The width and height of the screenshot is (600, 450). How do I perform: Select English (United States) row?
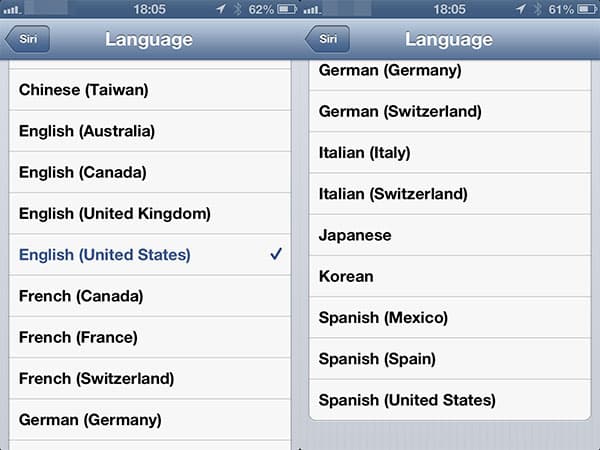[150, 255]
